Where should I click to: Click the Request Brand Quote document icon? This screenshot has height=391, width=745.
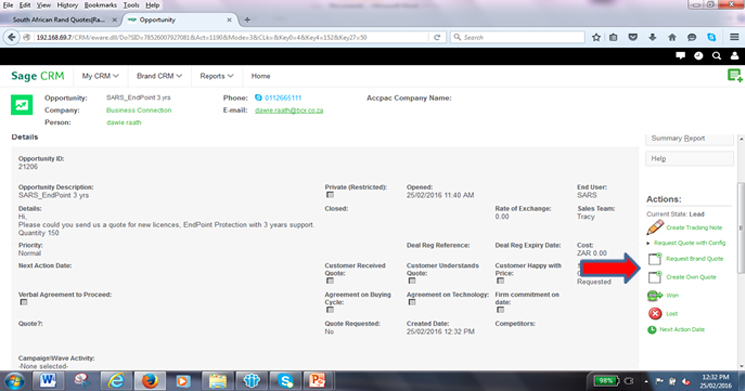(x=655, y=258)
